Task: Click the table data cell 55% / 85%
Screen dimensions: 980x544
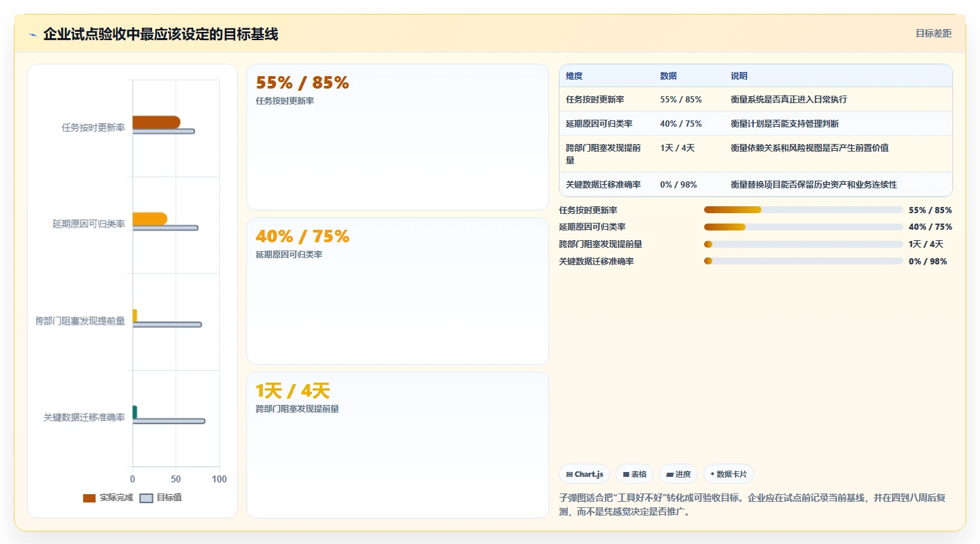Action: click(681, 100)
